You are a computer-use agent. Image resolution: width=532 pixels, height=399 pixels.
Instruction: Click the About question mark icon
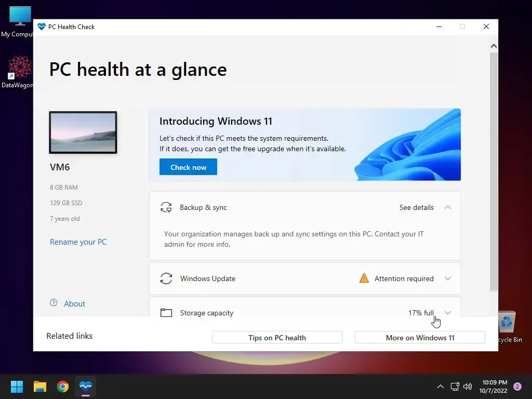pos(54,303)
